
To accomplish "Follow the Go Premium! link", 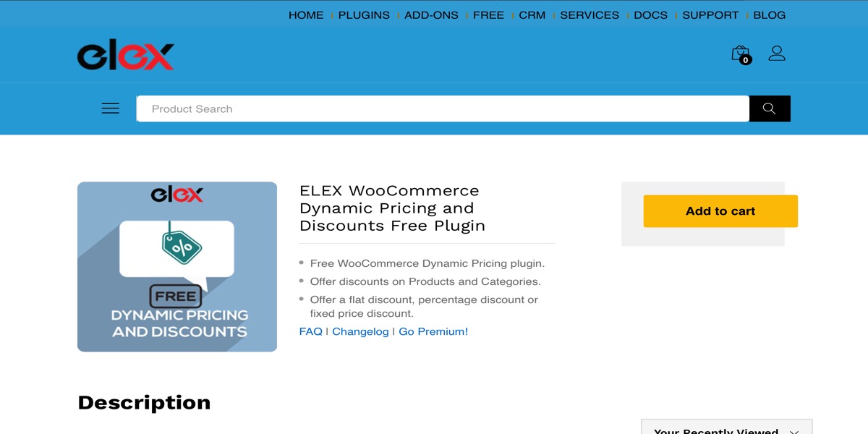I will coord(433,331).
